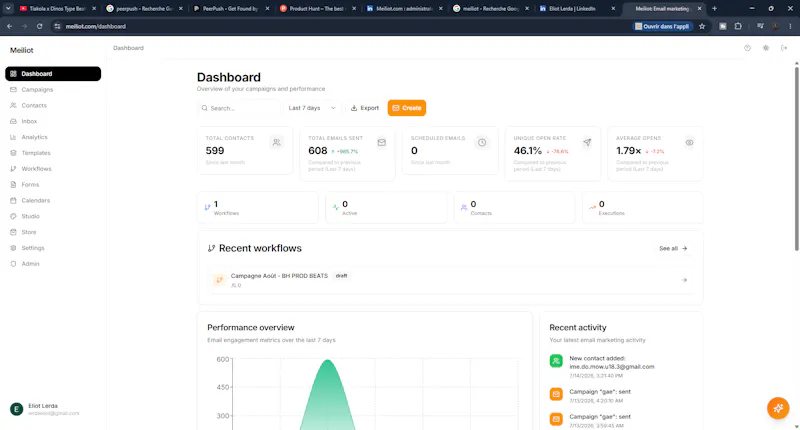800x430 pixels.
Task: Click the floating orange assistant button
Action: click(778, 408)
